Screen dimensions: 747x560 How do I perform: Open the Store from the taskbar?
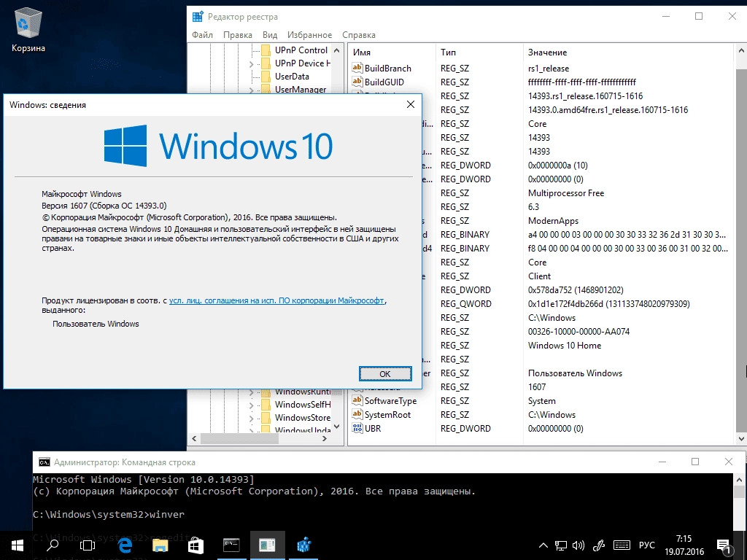[196, 545]
